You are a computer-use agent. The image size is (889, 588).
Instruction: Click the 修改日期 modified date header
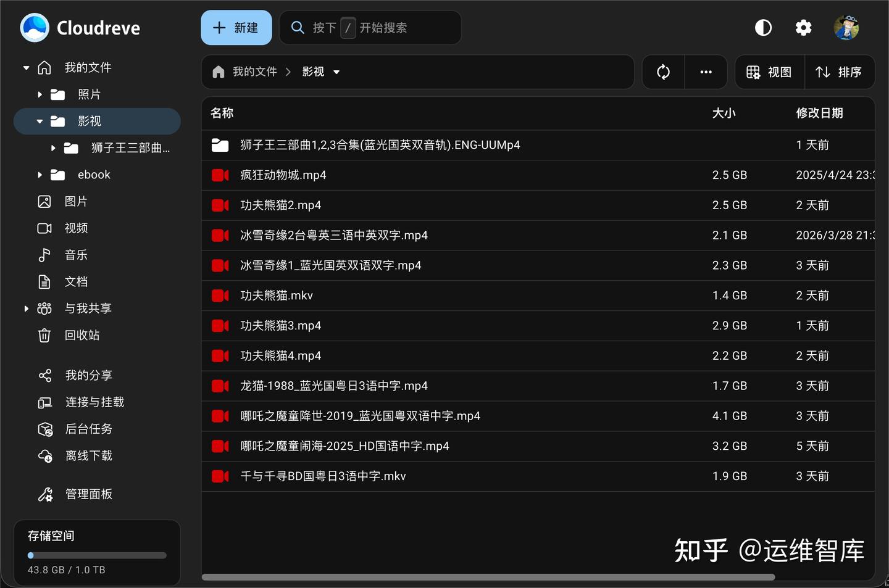pyautogui.click(x=820, y=114)
